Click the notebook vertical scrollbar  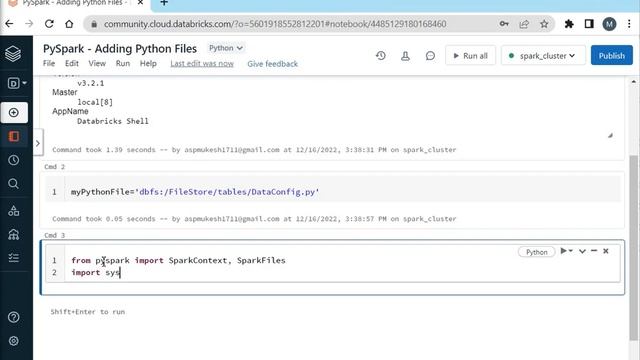(x=633, y=248)
